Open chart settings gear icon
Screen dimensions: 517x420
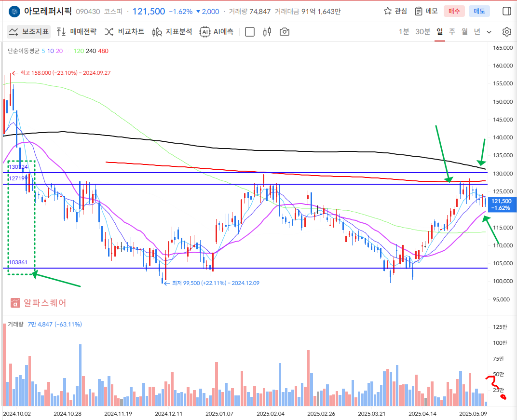point(507,32)
